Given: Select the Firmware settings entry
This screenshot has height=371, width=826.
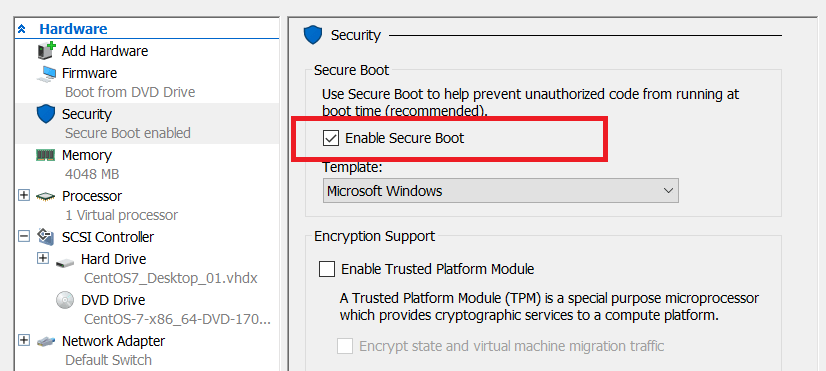Looking at the screenshot, I should pyautogui.click(x=148, y=83).
